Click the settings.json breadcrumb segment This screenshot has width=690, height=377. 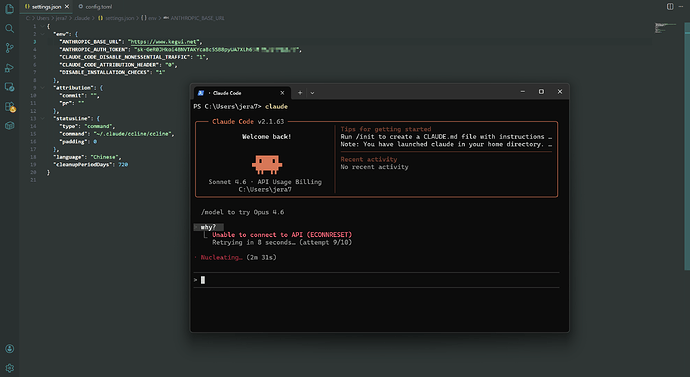[x=116, y=18]
